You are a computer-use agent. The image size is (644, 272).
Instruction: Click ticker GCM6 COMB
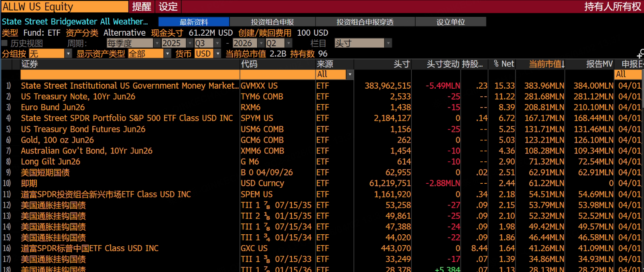pyautogui.click(x=262, y=140)
